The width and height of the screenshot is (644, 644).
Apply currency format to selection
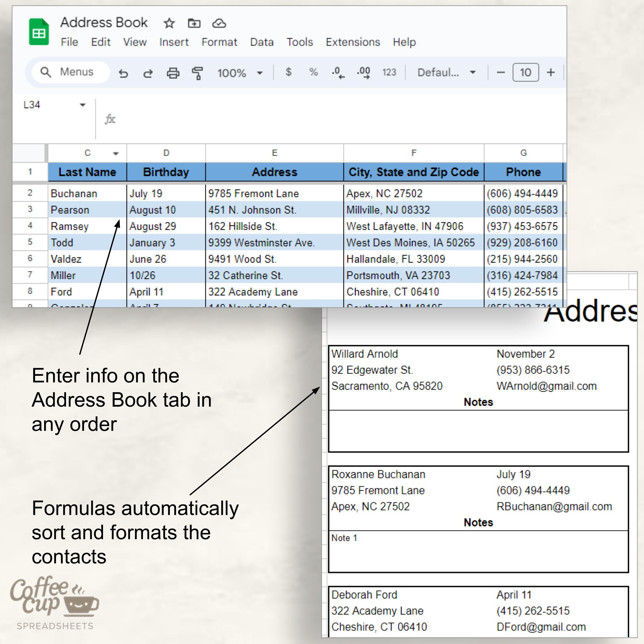(x=289, y=72)
